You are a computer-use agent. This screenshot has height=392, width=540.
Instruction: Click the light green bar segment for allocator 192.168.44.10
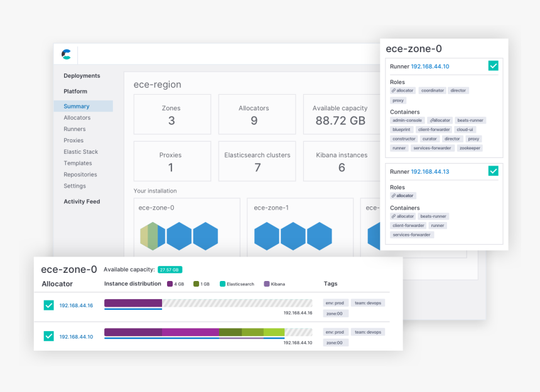[x=274, y=332]
